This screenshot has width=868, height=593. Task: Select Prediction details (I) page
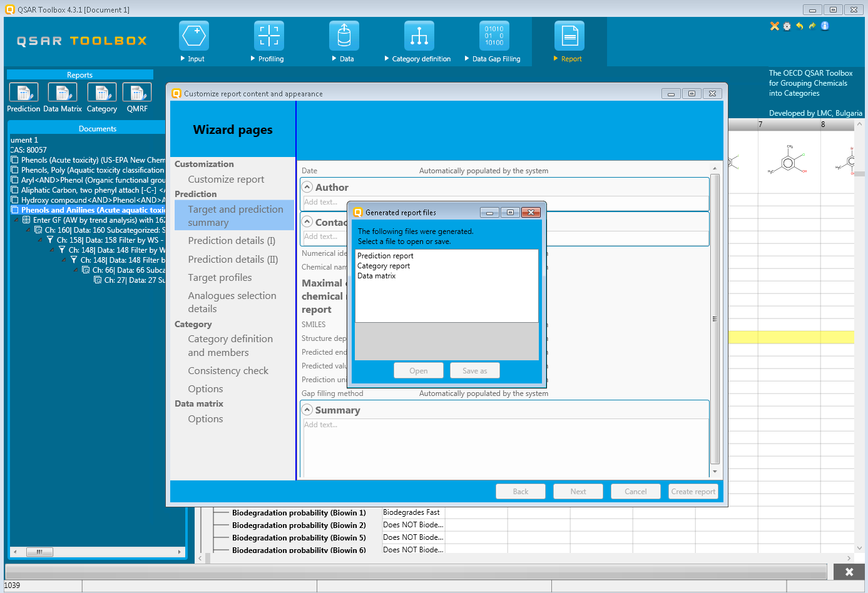point(232,241)
